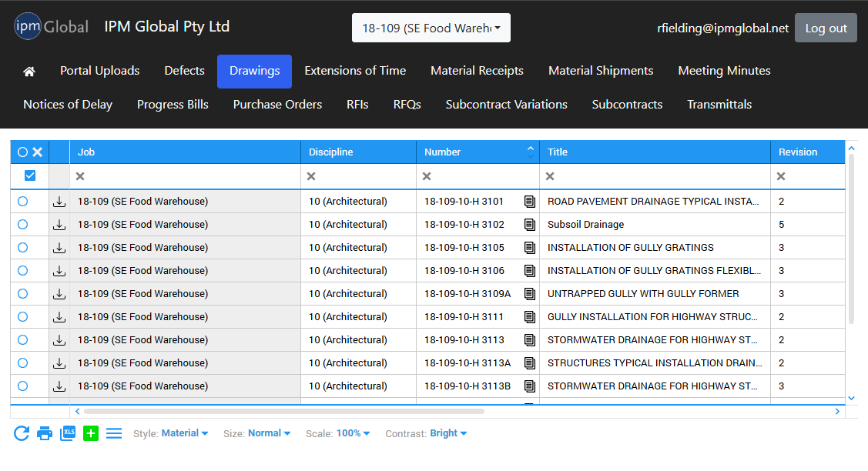Open the job selector dropdown 18-109

click(x=431, y=28)
